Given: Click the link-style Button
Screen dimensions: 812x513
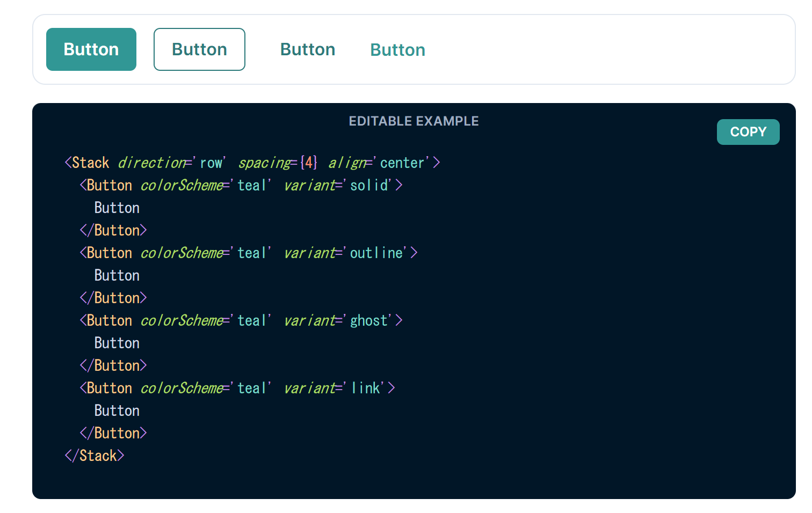Looking at the screenshot, I should tap(398, 50).
